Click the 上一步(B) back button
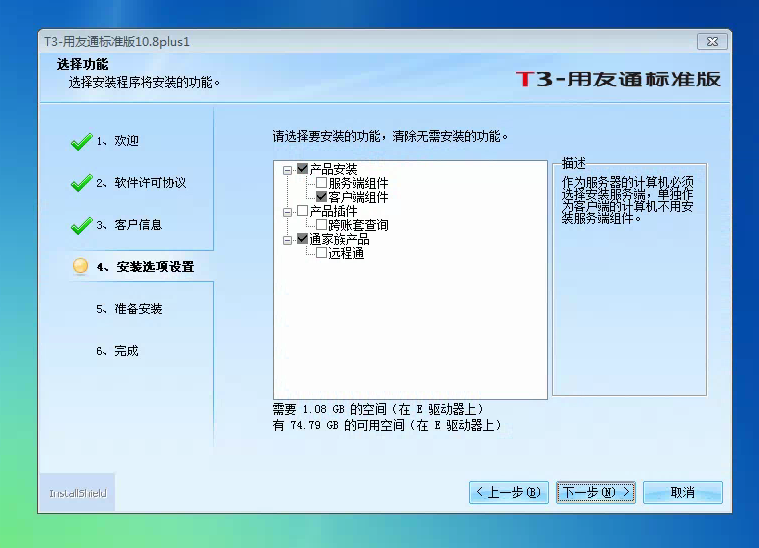Viewport: 759px width, 548px height. pyautogui.click(x=509, y=492)
